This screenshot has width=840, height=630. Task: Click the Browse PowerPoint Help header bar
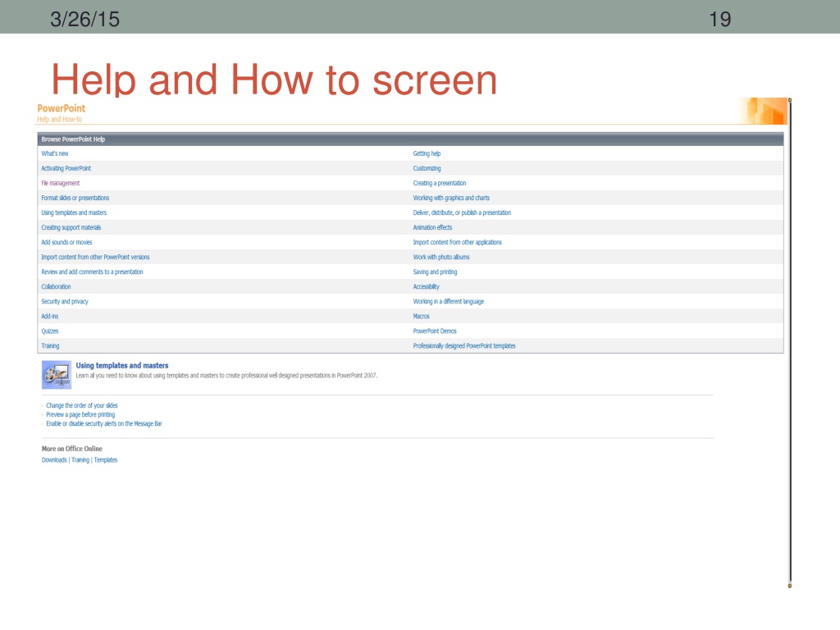coord(410,139)
